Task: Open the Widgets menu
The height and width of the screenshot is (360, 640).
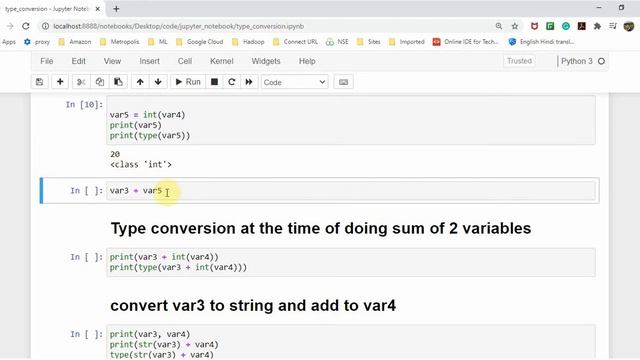Action: (266, 61)
